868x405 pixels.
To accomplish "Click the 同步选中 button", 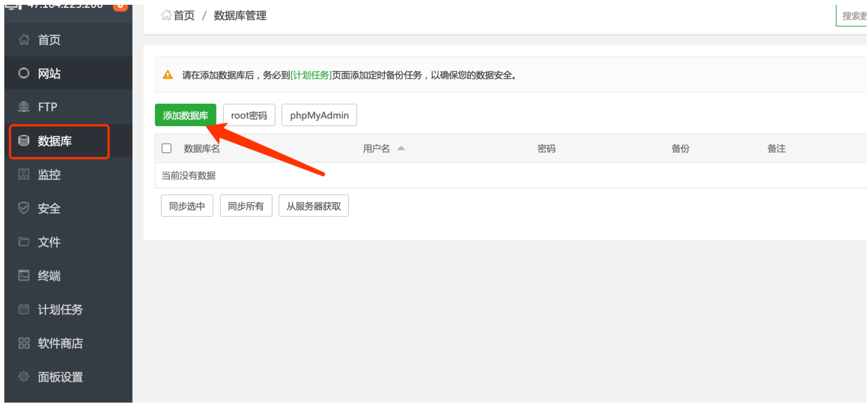I will tap(187, 206).
